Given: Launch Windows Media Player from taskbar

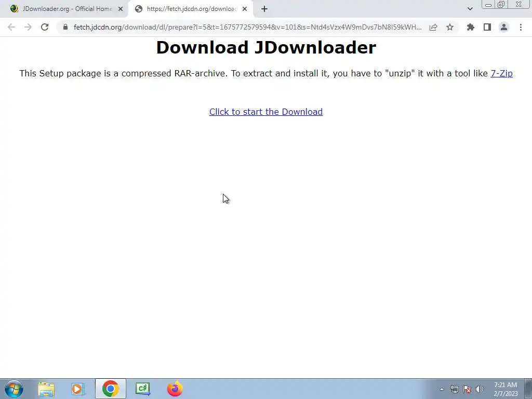Looking at the screenshot, I should click(x=78, y=389).
